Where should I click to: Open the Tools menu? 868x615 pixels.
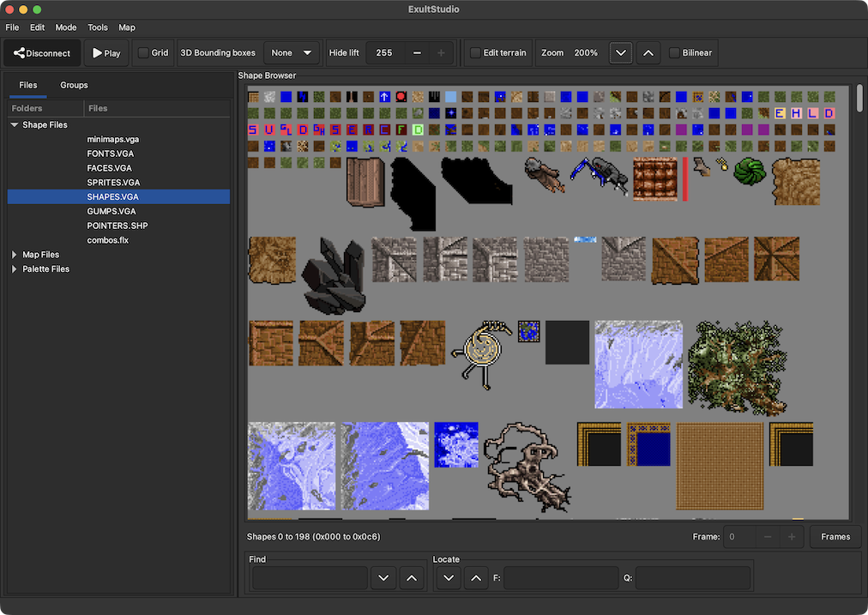98,27
